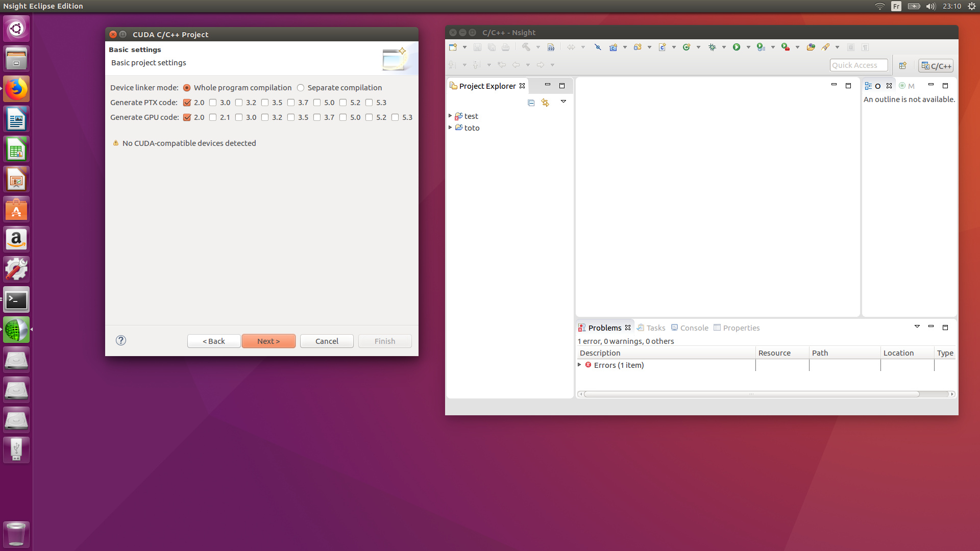
Task: Enable GPU code 5.3 checkbox
Action: coord(395,117)
